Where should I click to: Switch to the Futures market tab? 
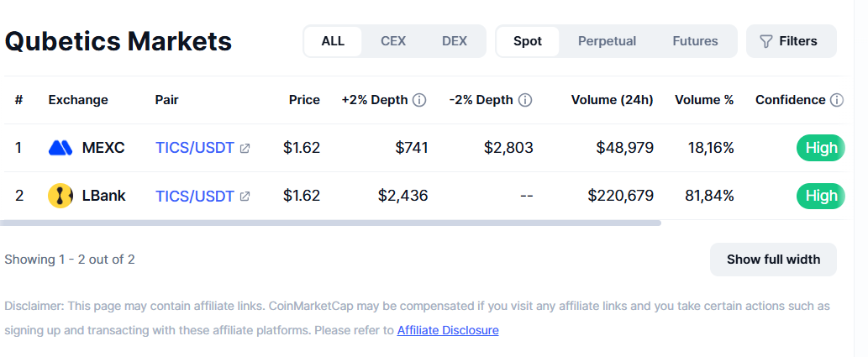click(x=695, y=41)
